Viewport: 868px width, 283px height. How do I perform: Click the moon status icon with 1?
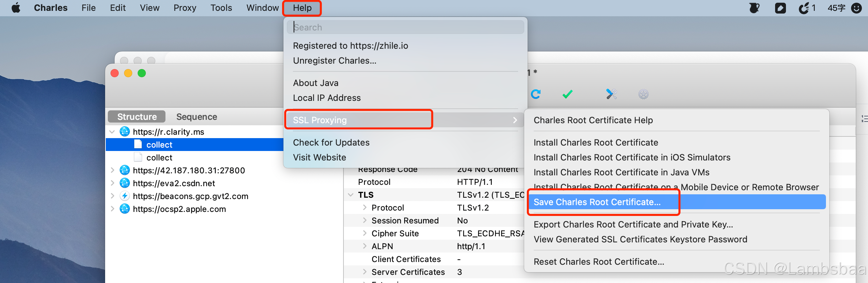pos(807,8)
